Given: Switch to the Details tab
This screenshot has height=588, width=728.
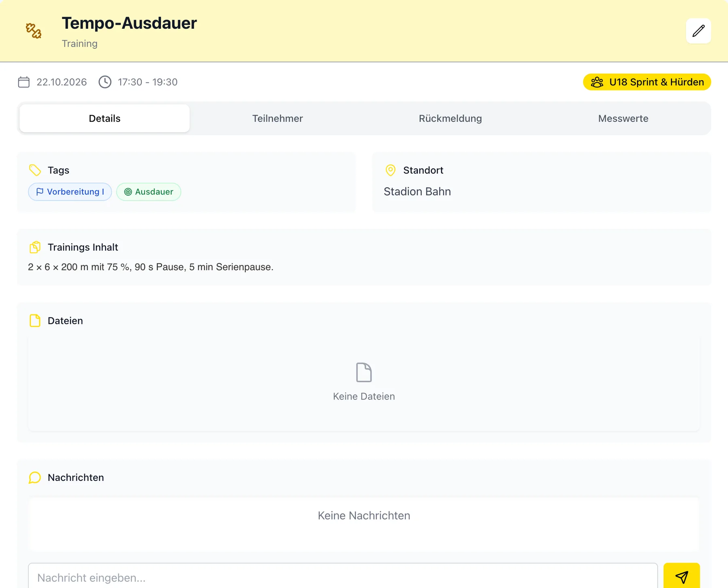Looking at the screenshot, I should coord(105,118).
